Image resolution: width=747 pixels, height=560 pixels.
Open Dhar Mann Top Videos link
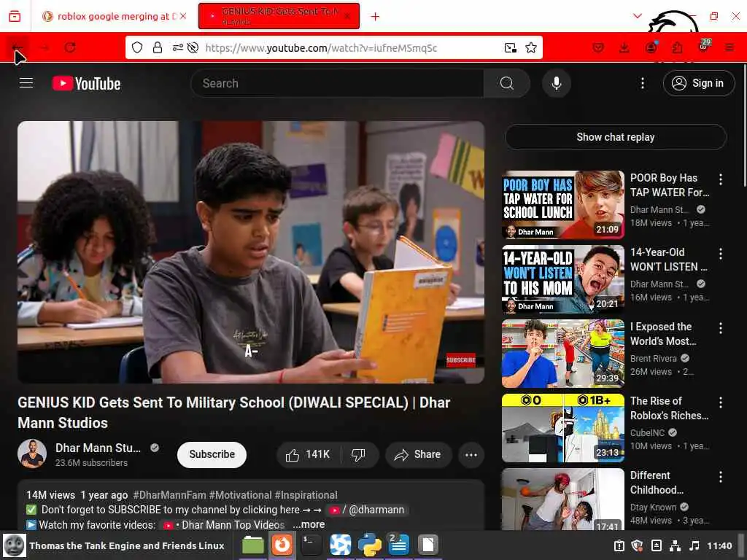(x=224, y=525)
